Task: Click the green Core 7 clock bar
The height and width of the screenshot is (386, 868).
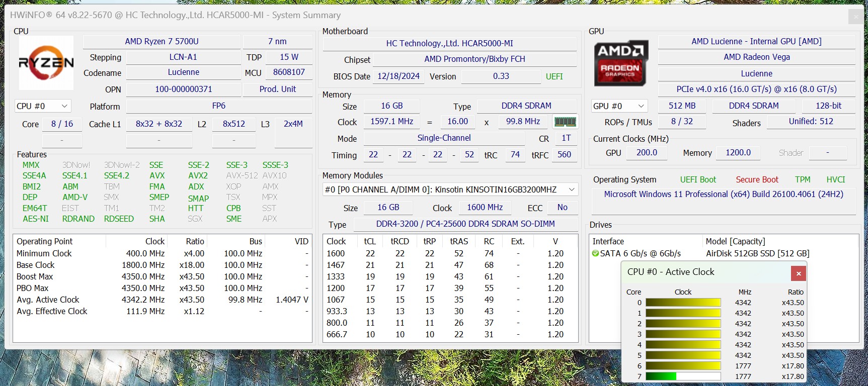Action: pos(661,376)
